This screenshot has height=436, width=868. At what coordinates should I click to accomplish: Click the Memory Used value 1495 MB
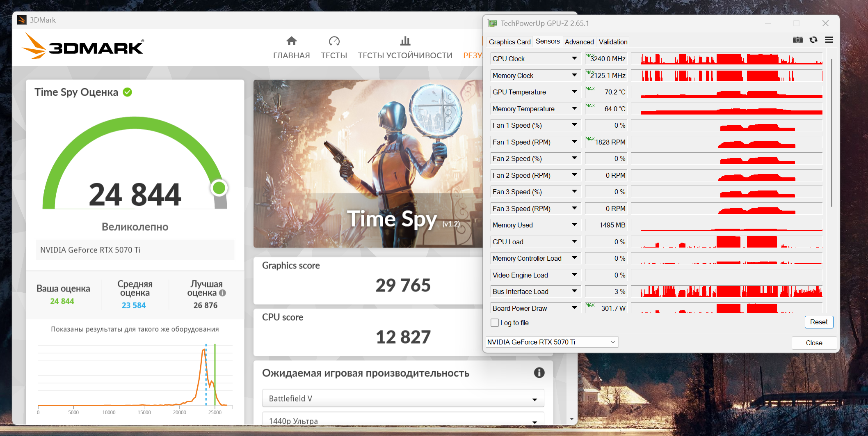point(612,225)
